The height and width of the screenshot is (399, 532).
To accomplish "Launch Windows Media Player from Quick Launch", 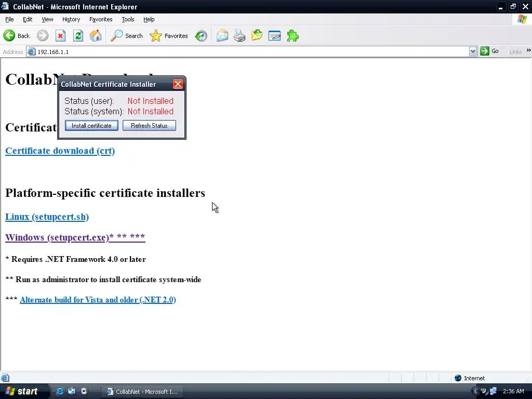I will coord(84,391).
